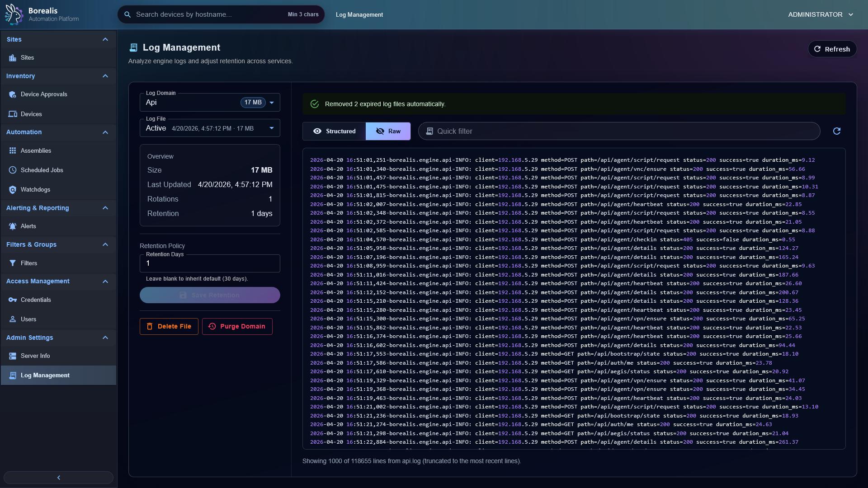Open the Credentials page

pyautogui.click(x=58, y=300)
